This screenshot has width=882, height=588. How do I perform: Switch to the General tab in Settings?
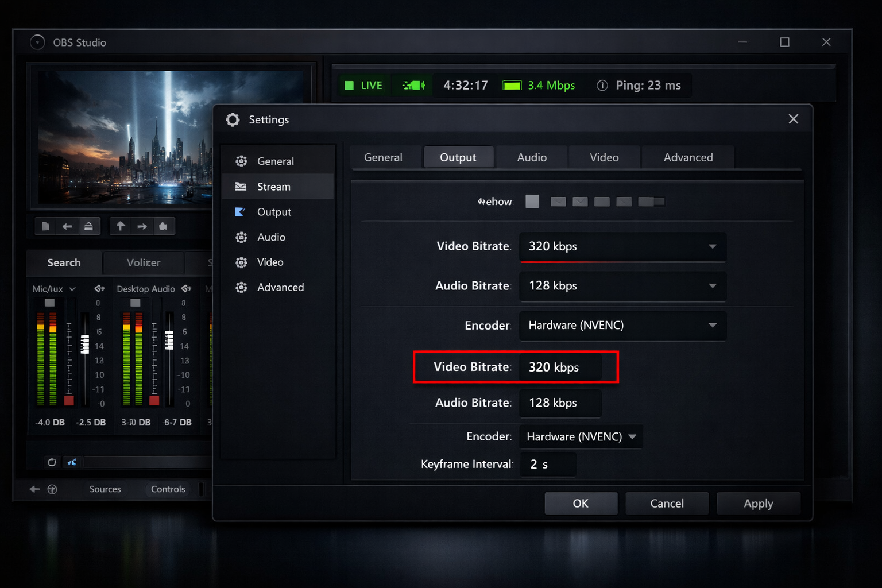[x=383, y=157]
